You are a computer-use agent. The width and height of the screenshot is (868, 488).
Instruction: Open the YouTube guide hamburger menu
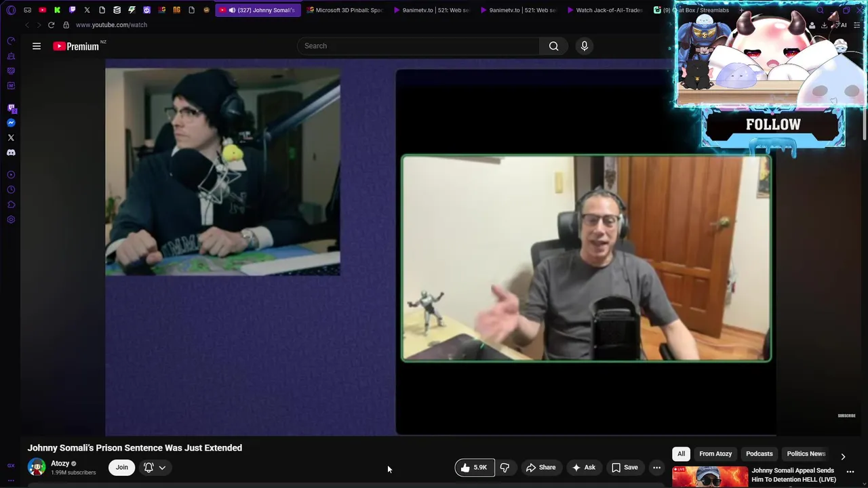click(x=37, y=46)
